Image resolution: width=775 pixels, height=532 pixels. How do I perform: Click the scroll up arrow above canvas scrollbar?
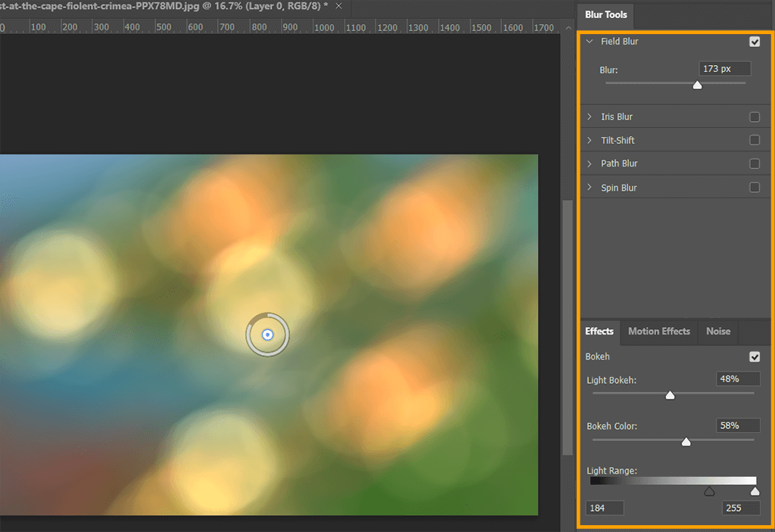tap(568, 28)
